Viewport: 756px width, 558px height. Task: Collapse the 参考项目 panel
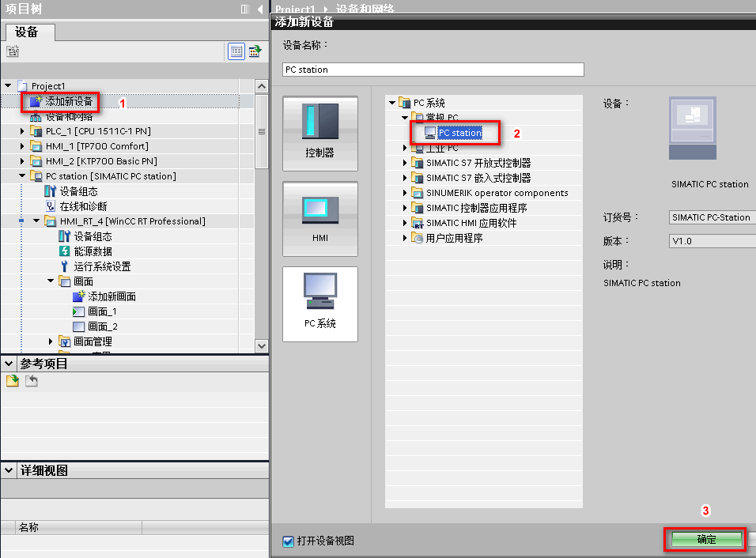point(9,364)
